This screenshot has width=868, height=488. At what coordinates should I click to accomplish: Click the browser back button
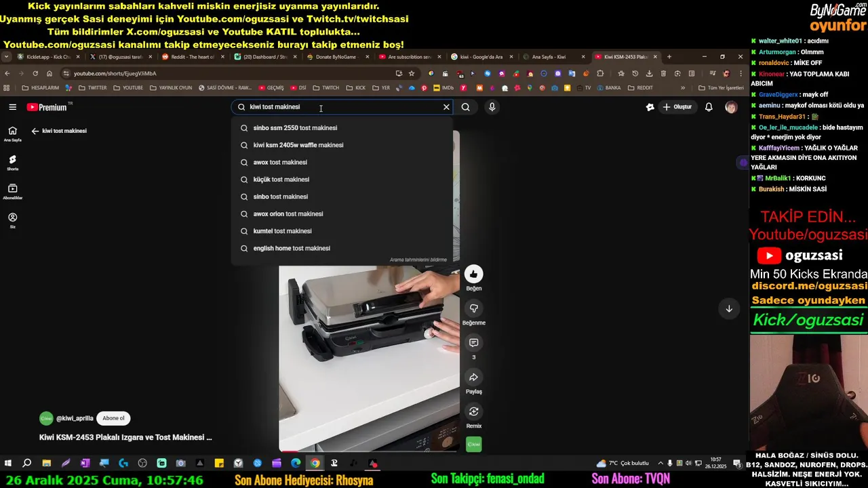tap(7, 73)
